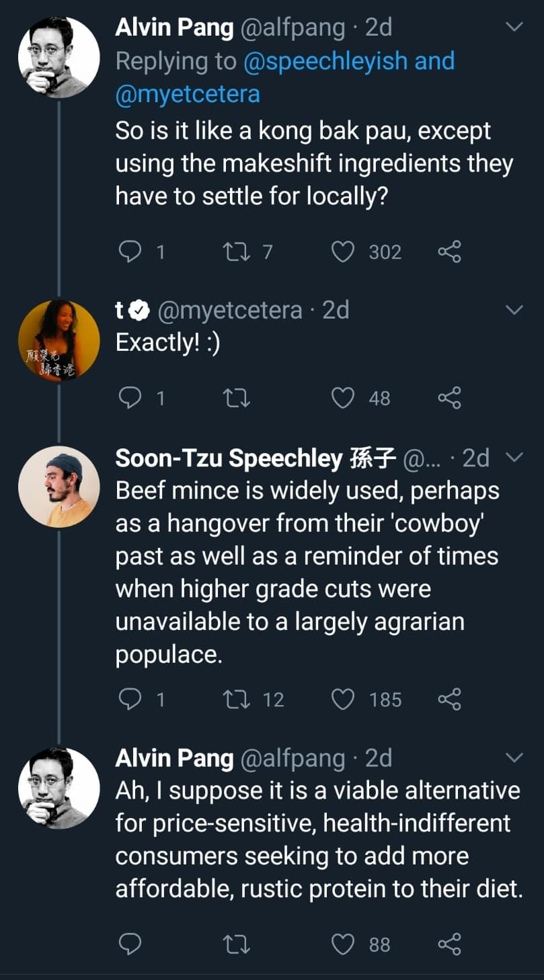
Task: Reply to Alvin Pang's kong bak pau tweet
Action: coord(128,252)
